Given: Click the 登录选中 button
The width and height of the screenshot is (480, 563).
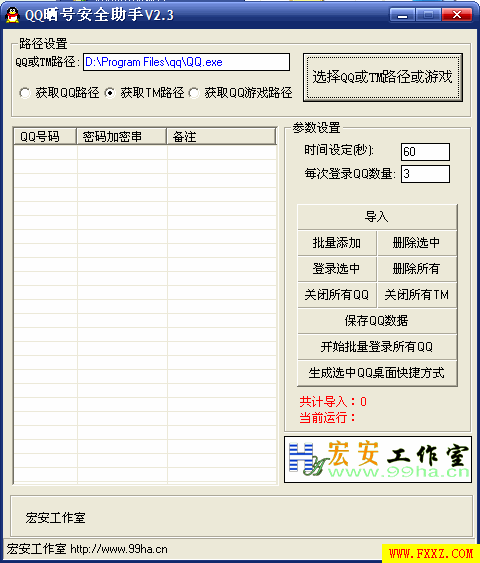Looking at the screenshot, I should pos(337,269).
